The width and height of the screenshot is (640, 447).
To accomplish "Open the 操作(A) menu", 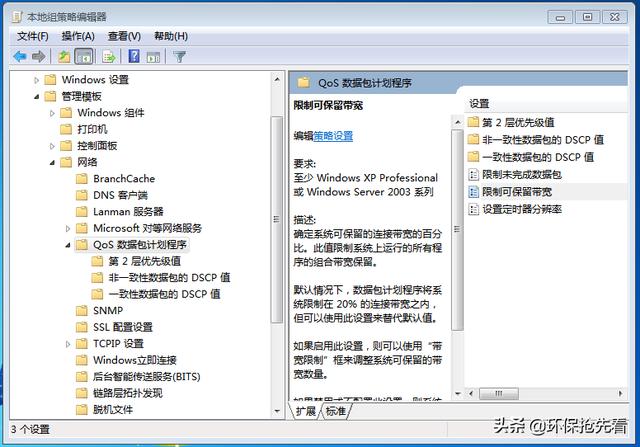I will [x=77, y=36].
